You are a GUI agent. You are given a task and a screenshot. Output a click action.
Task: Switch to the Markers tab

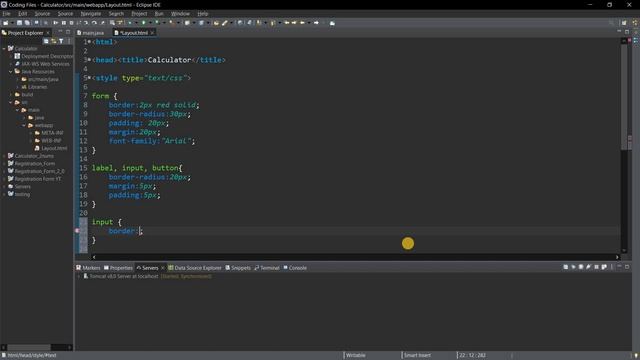pos(88,268)
